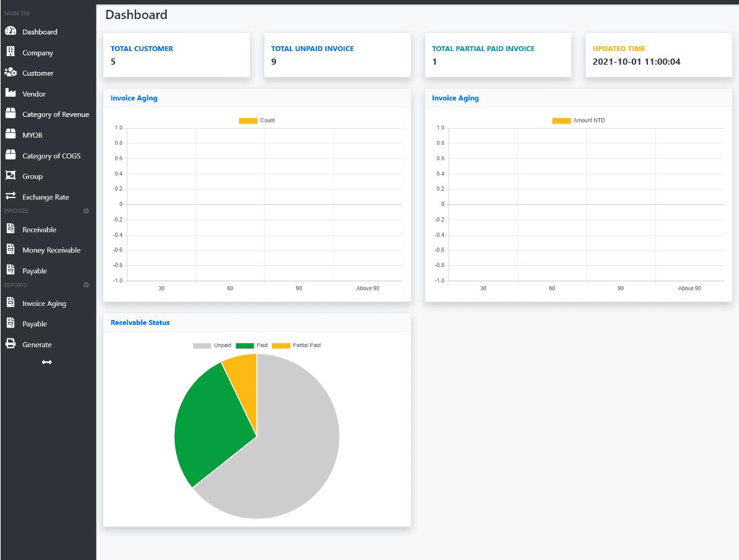Collapse the Invoices section gear icon
Screen dimensions: 739x560
(x=86, y=211)
